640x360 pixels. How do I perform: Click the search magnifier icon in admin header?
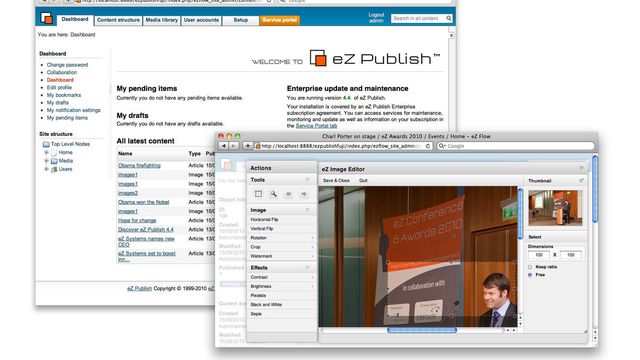(x=449, y=18)
